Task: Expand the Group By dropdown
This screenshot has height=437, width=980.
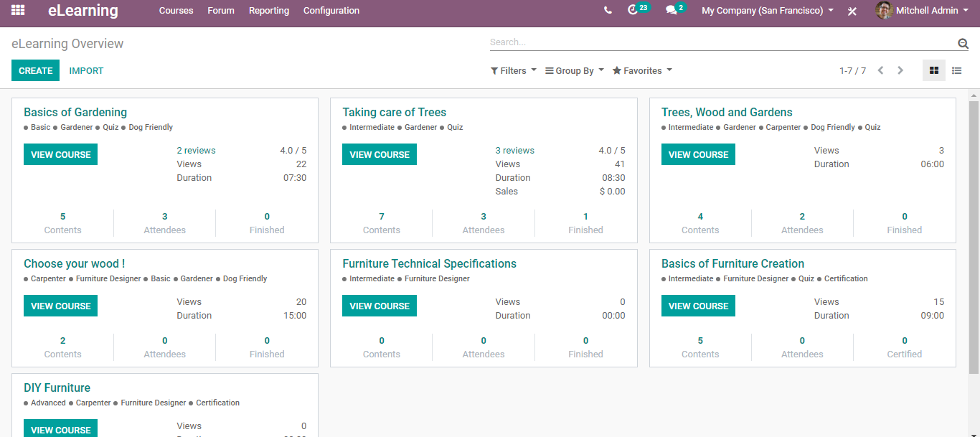Action: [575, 70]
